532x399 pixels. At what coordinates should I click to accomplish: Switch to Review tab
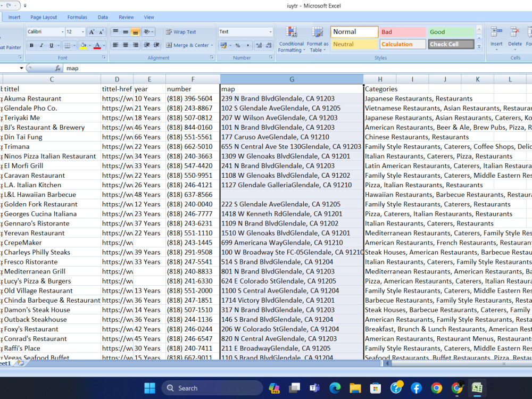126,18
